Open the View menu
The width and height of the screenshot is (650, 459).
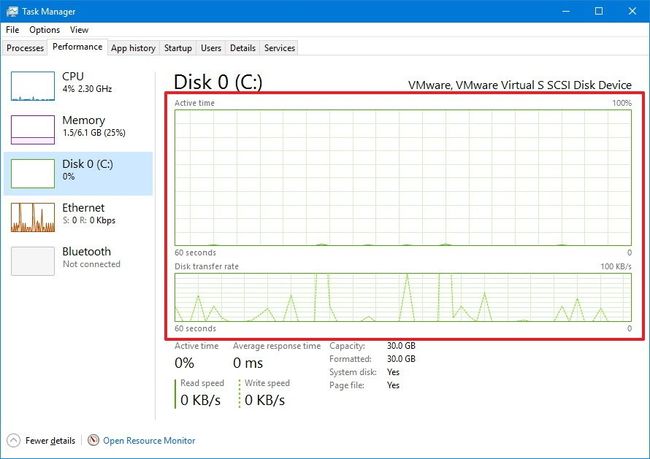click(x=79, y=30)
